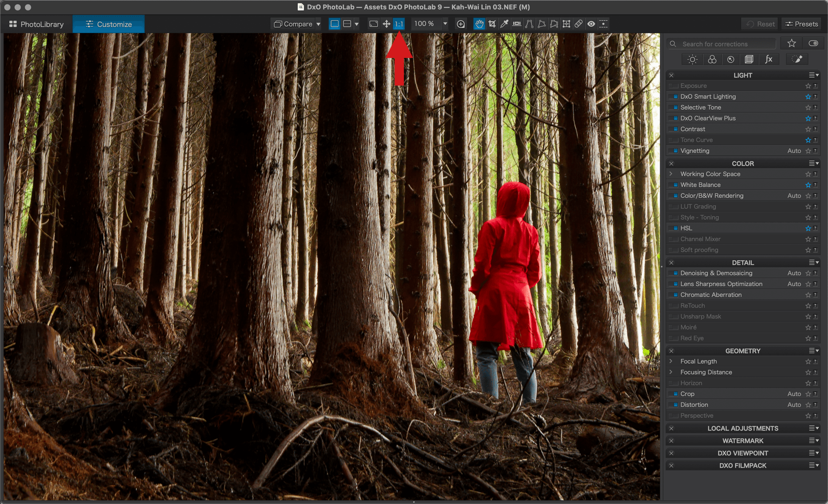Click the Search for corrections field

tap(721, 44)
